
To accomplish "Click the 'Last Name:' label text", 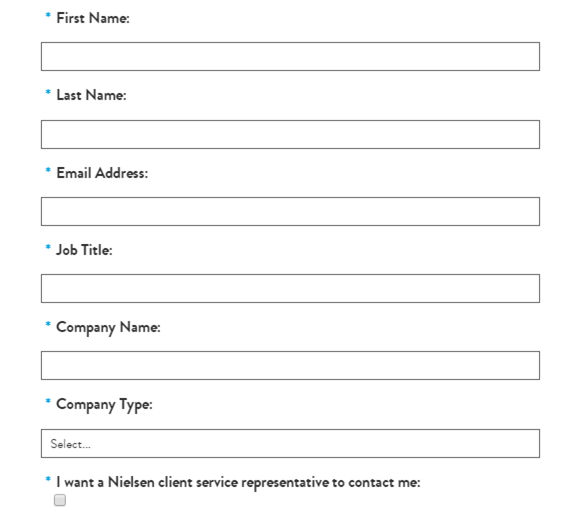I will tap(91, 95).
